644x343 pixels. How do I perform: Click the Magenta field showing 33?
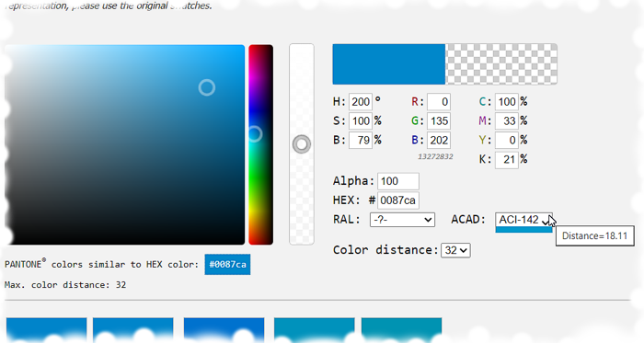(506, 121)
